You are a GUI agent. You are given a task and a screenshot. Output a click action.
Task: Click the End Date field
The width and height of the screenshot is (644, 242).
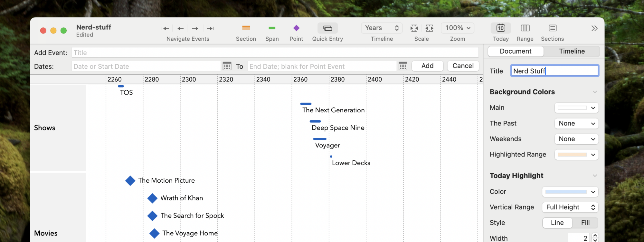click(x=322, y=66)
